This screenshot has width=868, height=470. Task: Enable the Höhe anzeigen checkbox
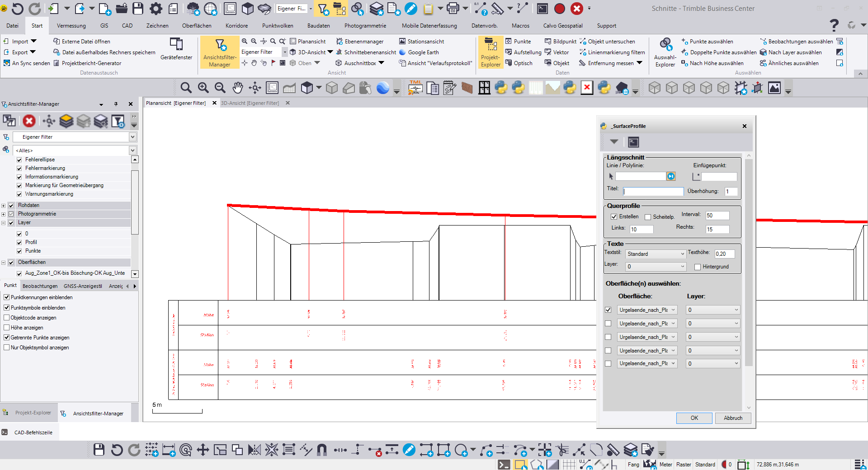[x=7, y=328]
